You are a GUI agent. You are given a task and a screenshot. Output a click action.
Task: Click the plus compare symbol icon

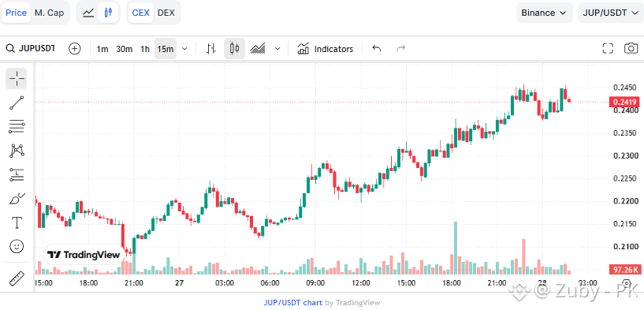(x=74, y=49)
